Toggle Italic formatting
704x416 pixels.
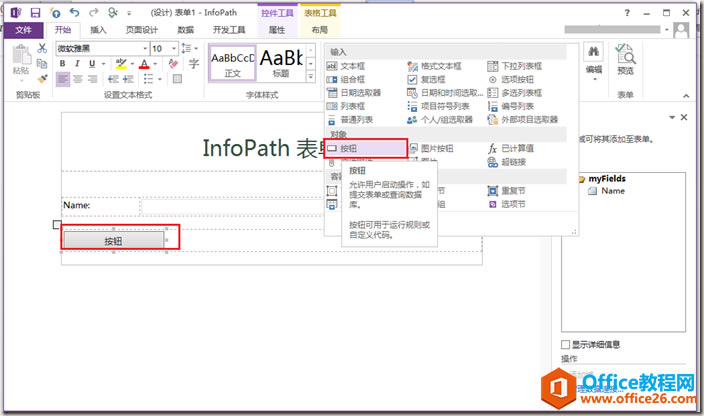click(x=77, y=64)
